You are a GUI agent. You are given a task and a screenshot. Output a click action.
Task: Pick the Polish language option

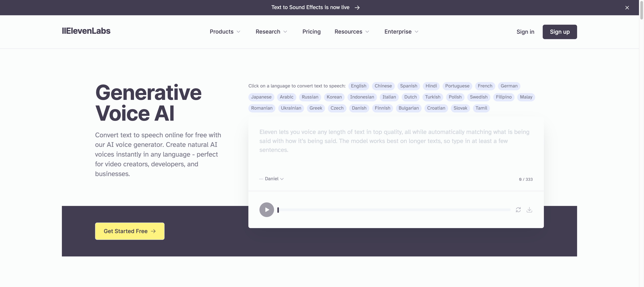tap(455, 97)
